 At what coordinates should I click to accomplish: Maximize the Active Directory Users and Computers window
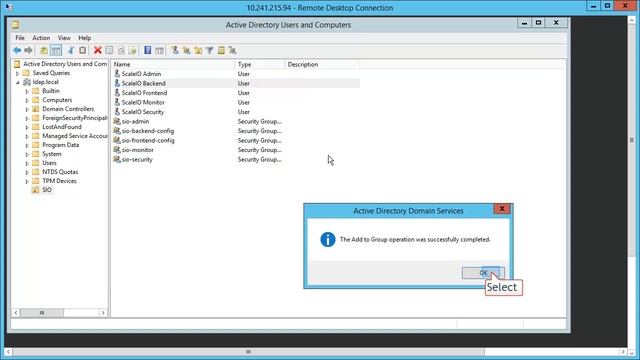point(538,23)
